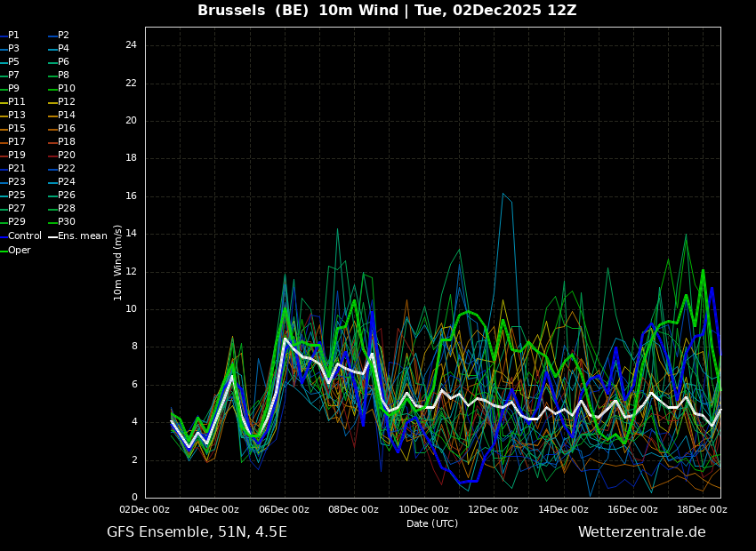The width and height of the screenshot is (756, 551).
Task: Select the P6 legend label
Action: pos(64,61)
